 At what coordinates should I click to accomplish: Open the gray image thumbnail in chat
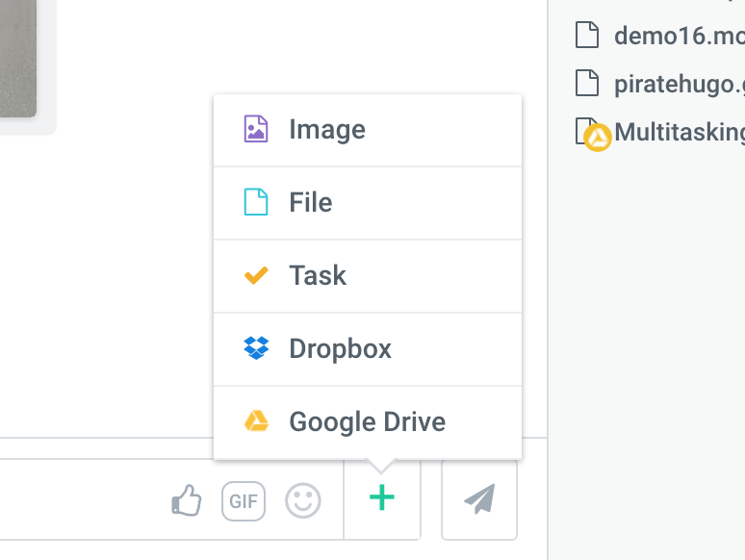[x=18, y=58]
